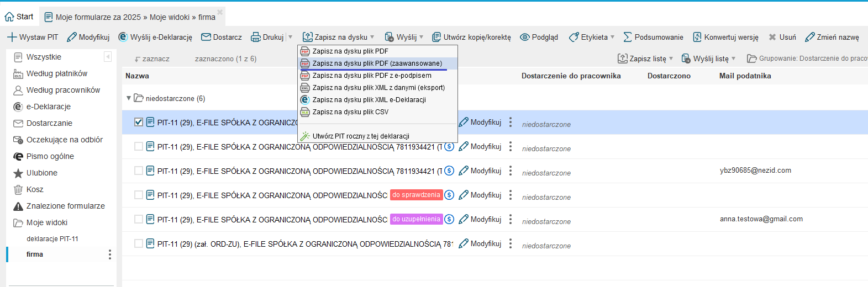Click the Zmień nazwę pencil icon
This screenshot has height=287, width=868.
(x=810, y=37)
